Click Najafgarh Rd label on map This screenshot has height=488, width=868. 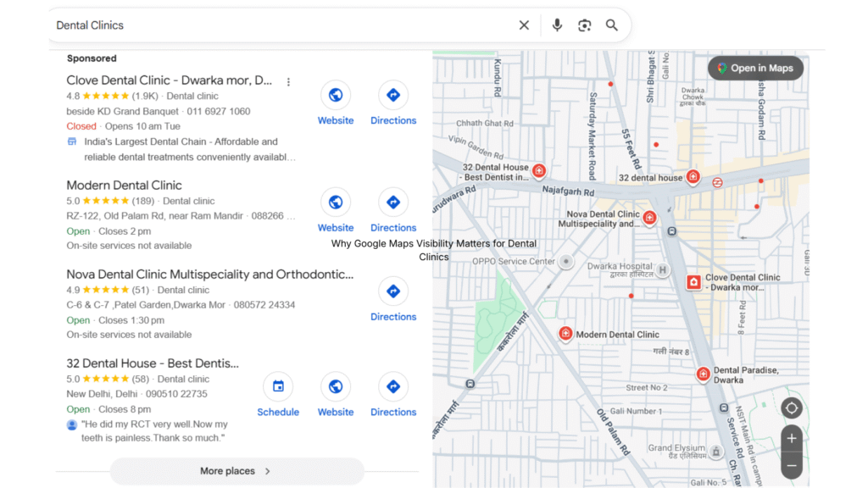click(568, 191)
